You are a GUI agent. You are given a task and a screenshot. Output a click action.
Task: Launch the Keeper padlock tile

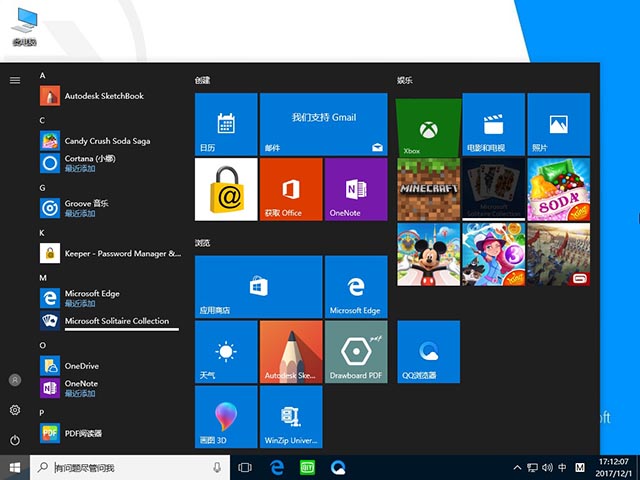(x=226, y=189)
